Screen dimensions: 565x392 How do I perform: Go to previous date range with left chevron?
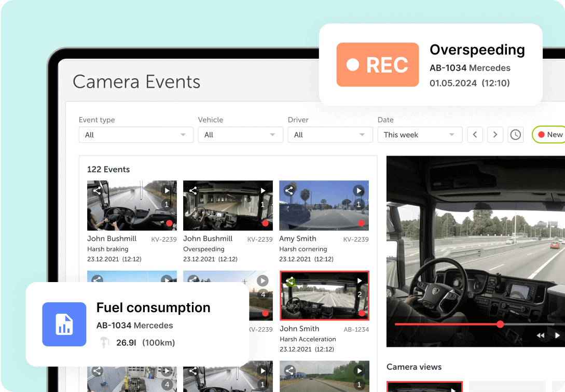tap(475, 135)
